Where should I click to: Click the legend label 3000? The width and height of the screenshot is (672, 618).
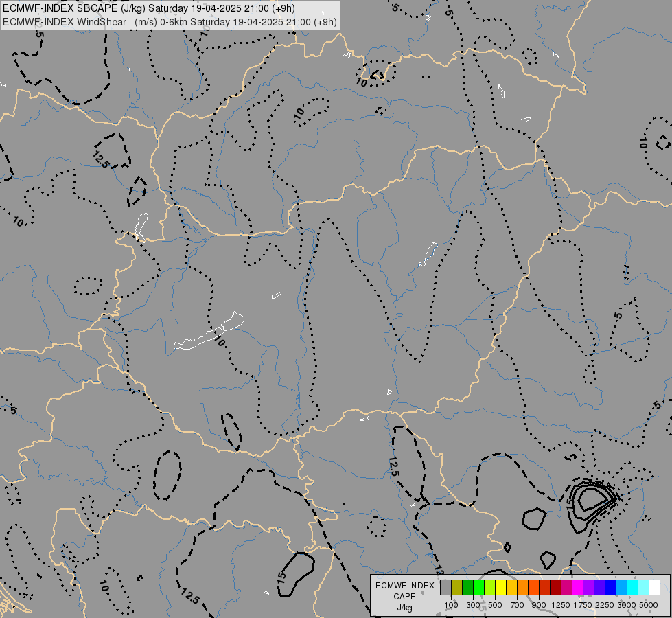[627, 605]
